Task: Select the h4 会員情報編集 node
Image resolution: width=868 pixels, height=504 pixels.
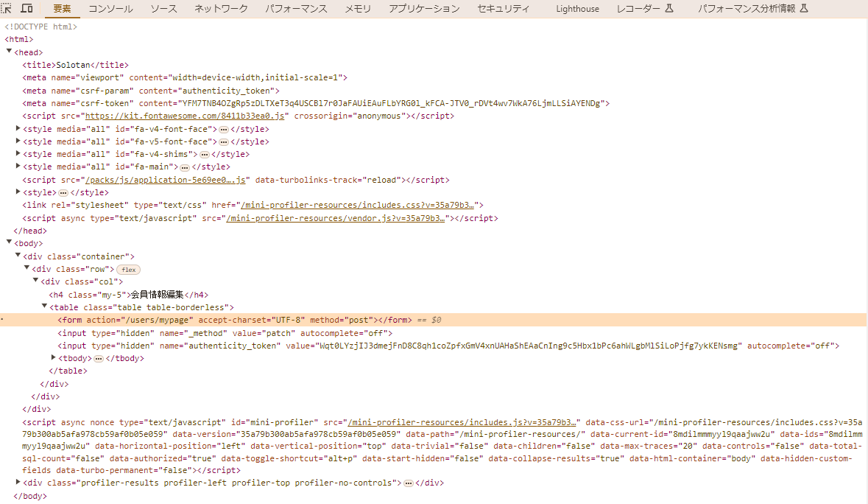Action: click(x=128, y=295)
